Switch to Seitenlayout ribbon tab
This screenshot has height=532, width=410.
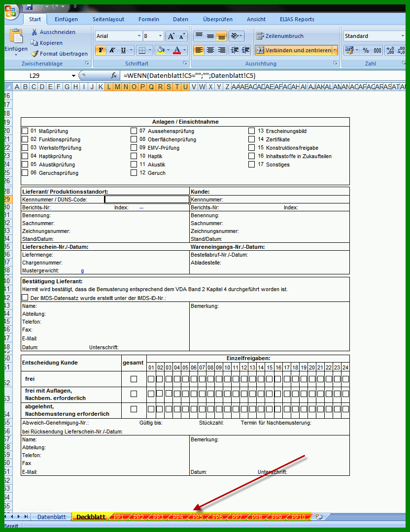108,19
